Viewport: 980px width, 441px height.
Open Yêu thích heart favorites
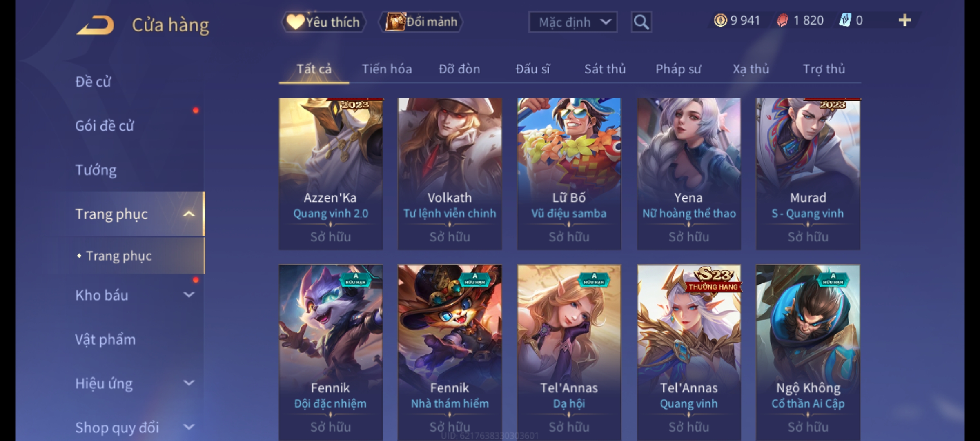point(323,22)
